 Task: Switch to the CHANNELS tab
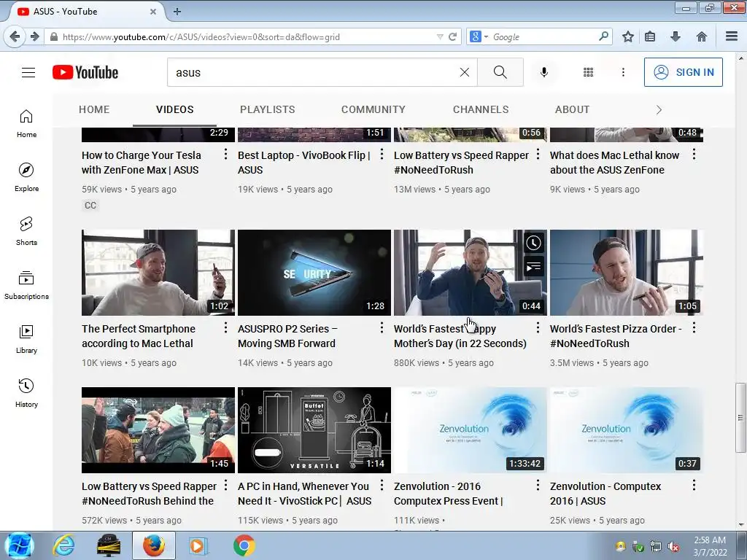coord(481,109)
